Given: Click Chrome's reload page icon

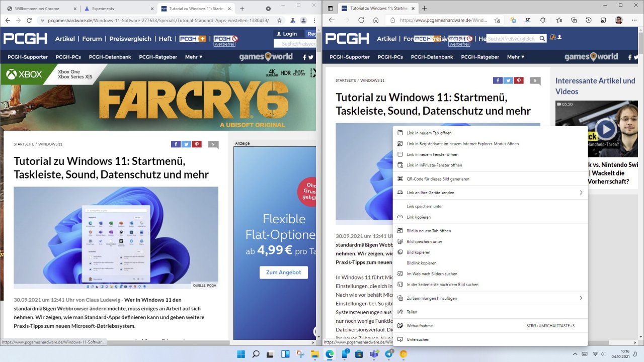Looking at the screenshot, I should (29, 20).
